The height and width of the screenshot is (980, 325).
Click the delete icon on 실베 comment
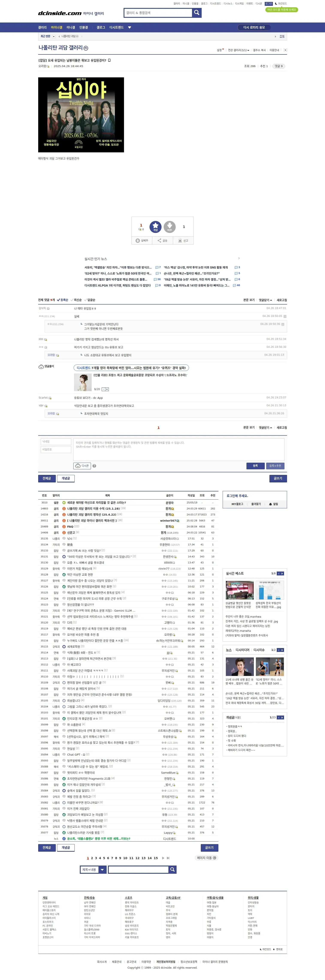[x=285, y=316]
